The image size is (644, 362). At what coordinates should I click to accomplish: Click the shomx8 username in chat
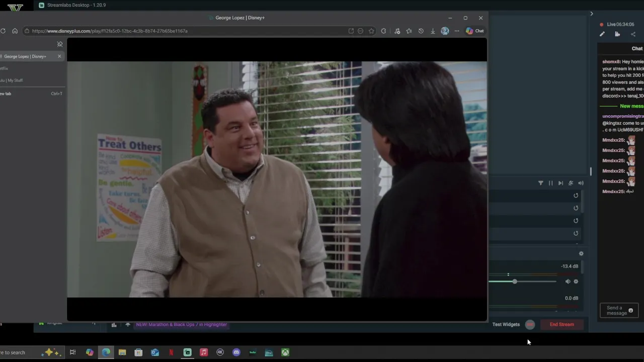(611, 62)
